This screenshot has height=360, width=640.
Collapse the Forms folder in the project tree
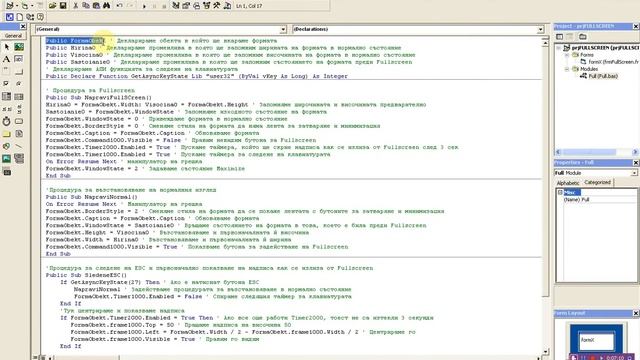tap(567, 55)
